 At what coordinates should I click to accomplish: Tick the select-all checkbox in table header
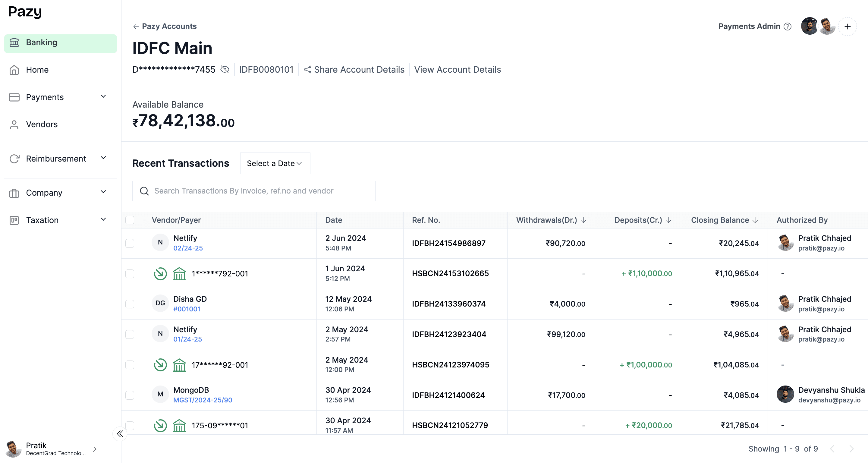pos(130,220)
